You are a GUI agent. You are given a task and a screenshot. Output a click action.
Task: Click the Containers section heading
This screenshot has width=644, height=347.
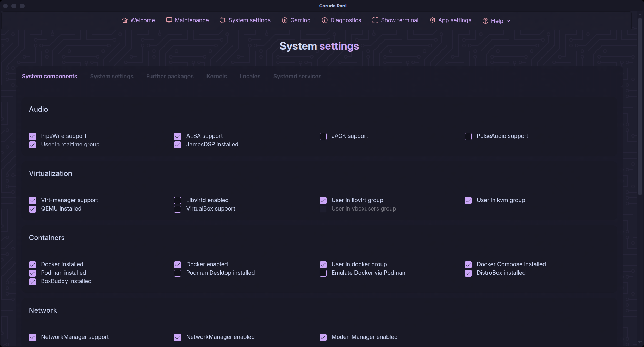47,238
